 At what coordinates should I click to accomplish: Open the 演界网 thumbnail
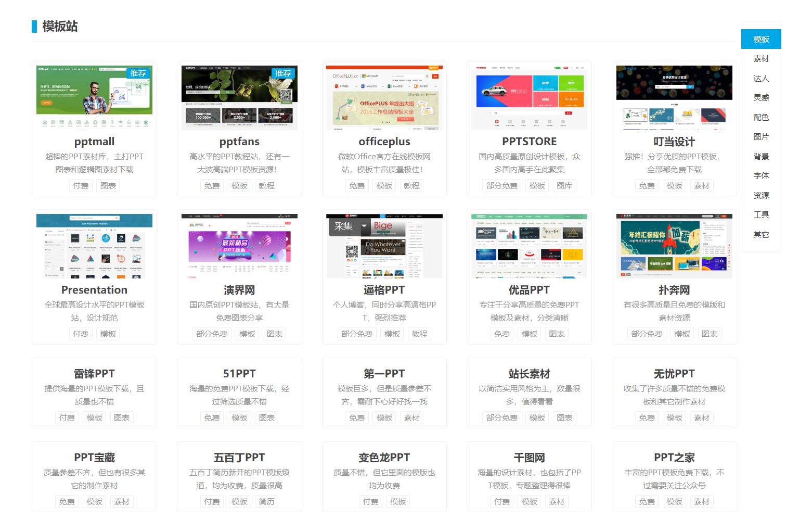click(239, 246)
